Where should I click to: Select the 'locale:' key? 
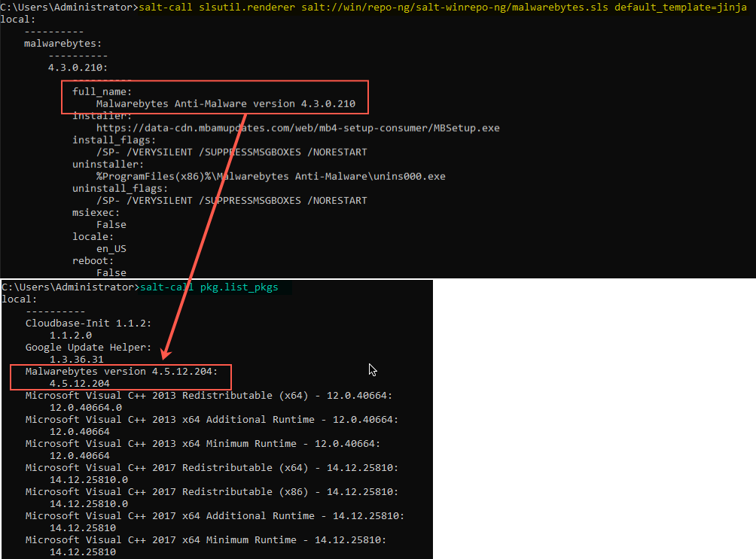pos(93,236)
